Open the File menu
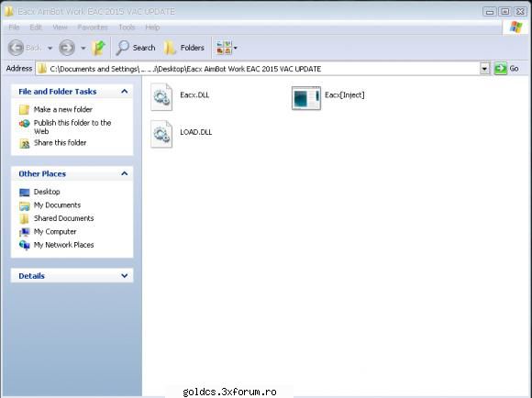Screen dimensions: 532x398 [x=14, y=28]
